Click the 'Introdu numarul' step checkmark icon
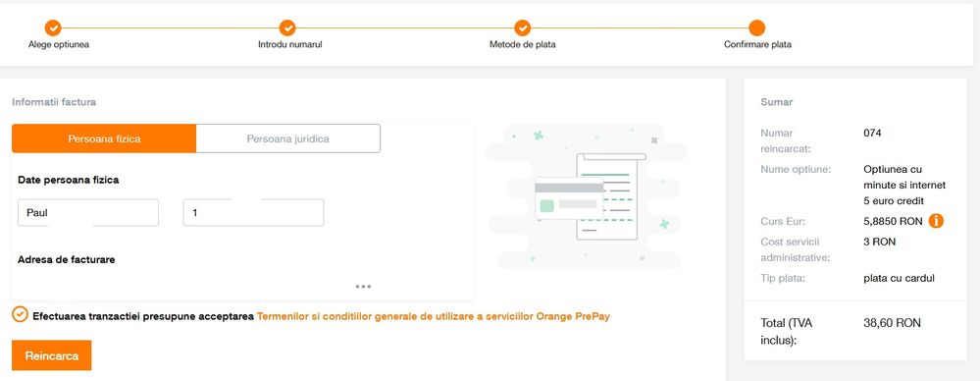Viewport: 980px width, 381px height. point(287,27)
